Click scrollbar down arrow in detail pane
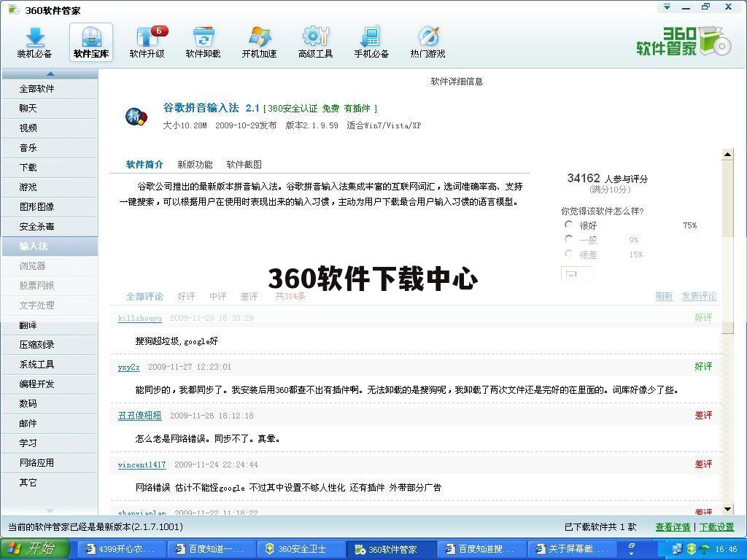 pos(727,509)
